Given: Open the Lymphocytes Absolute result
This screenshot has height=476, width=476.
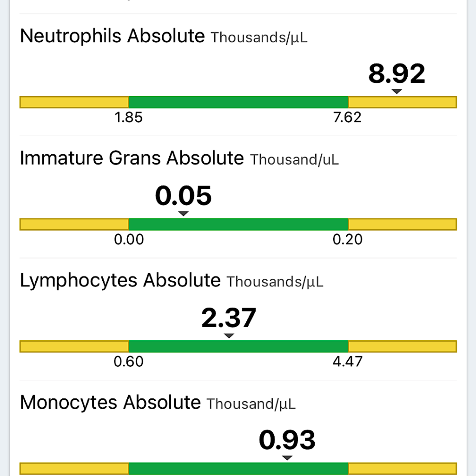Looking at the screenshot, I should tap(120, 281).
